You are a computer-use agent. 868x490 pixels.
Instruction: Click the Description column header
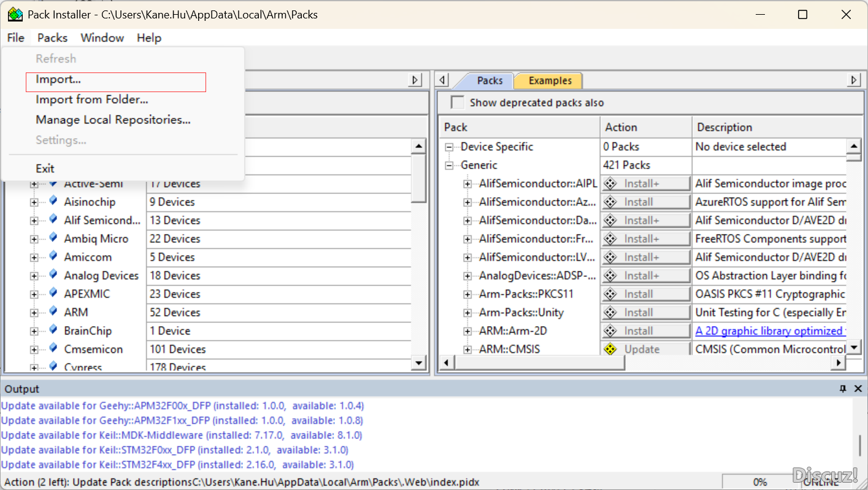point(777,127)
